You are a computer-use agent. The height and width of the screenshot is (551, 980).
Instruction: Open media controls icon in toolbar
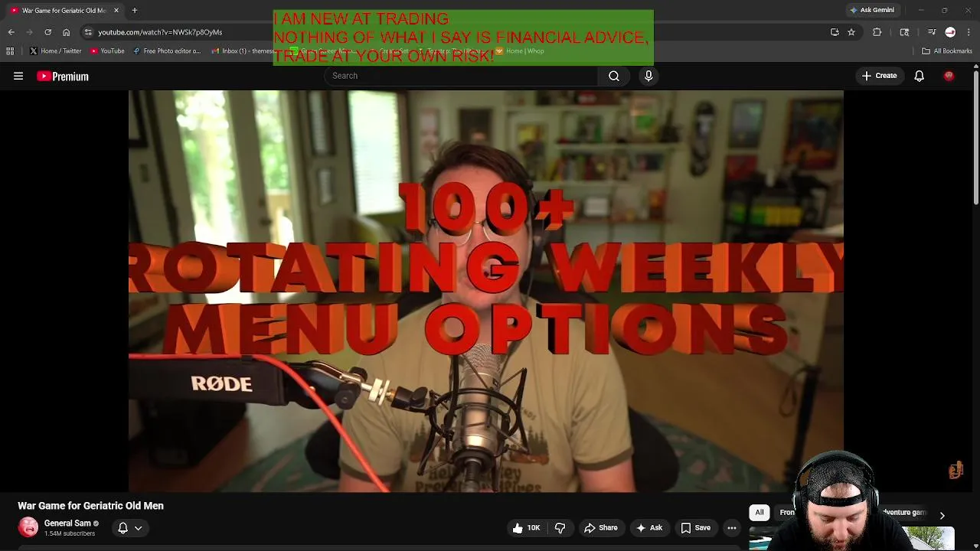pos(931,32)
